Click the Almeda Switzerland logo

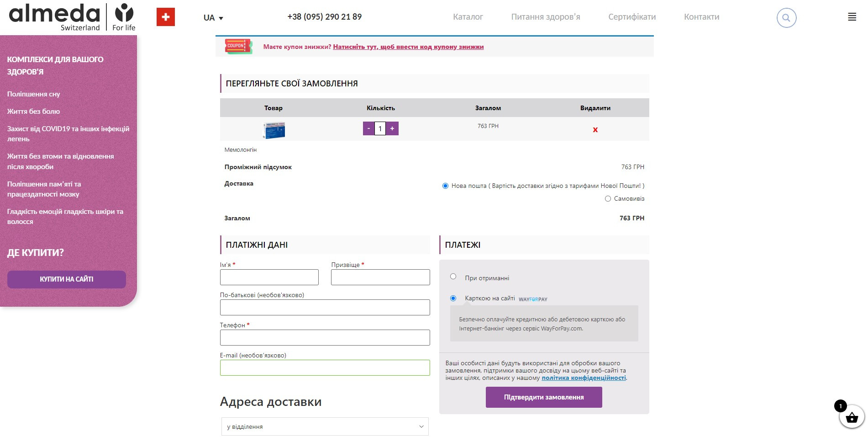point(72,17)
